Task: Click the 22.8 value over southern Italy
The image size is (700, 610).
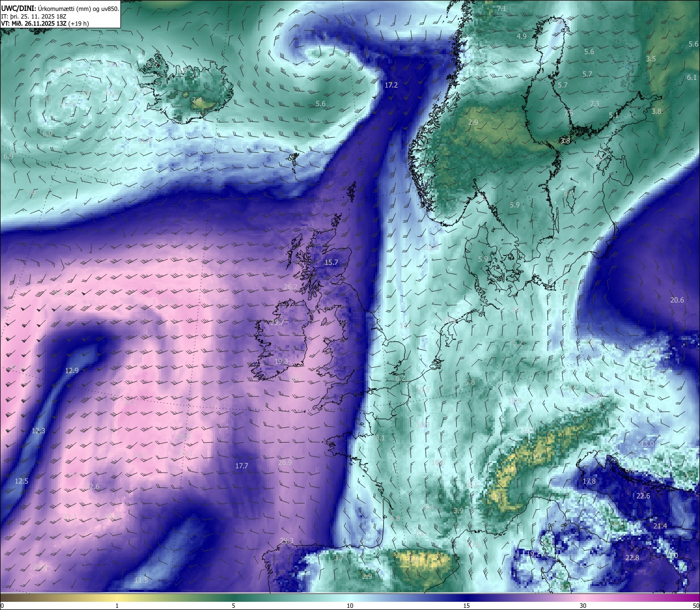Action: pos(632,557)
